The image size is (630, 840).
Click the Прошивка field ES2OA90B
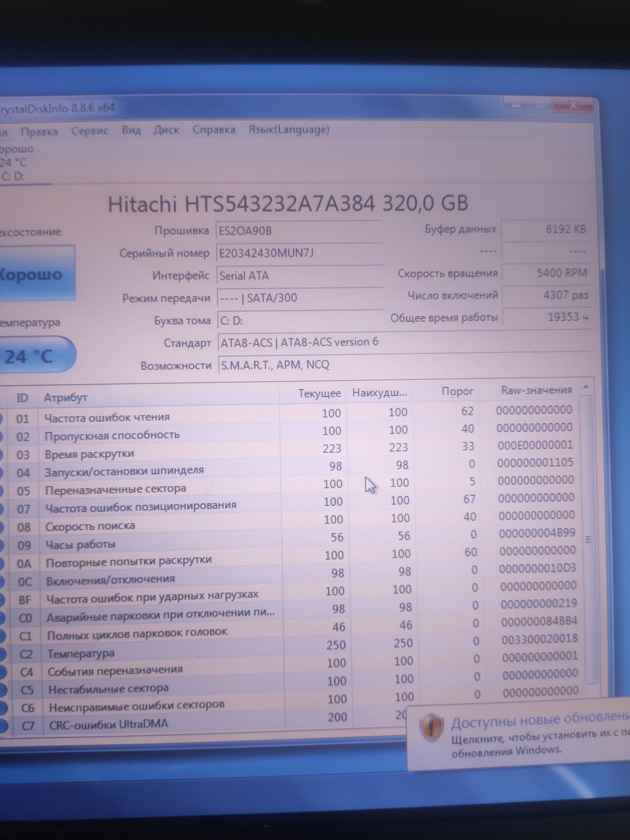pyautogui.click(x=299, y=231)
